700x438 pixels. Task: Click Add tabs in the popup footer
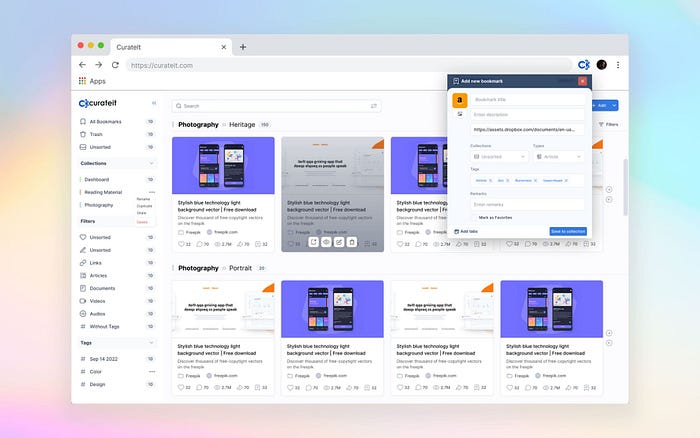pyautogui.click(x=466, y=231)
